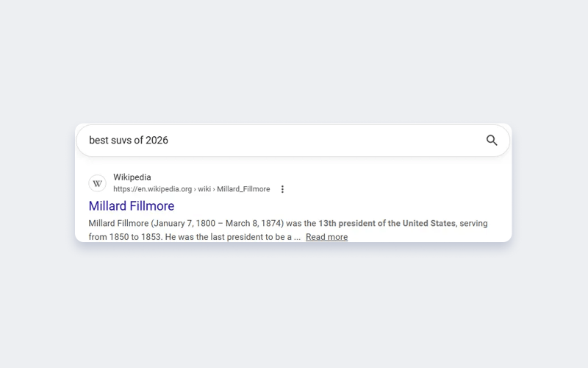588x368 pixels.
Task: Open the Millard Fillmore result title
Action: (132, 206)
